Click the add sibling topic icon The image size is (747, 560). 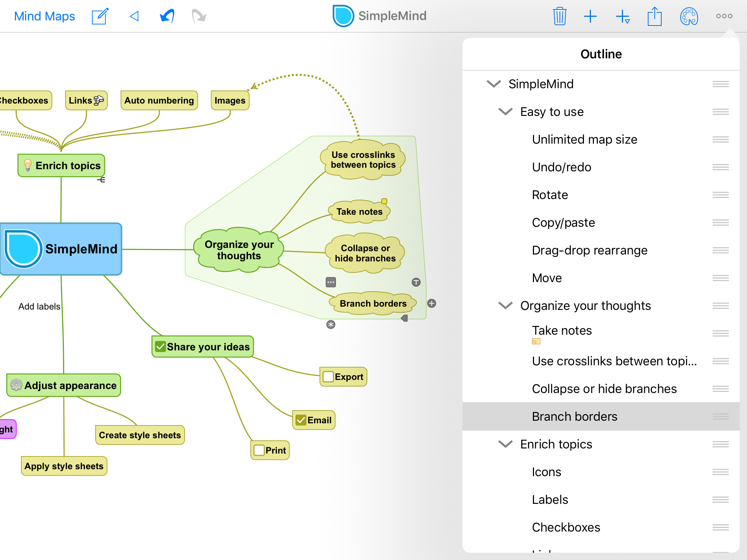[623, 17]
